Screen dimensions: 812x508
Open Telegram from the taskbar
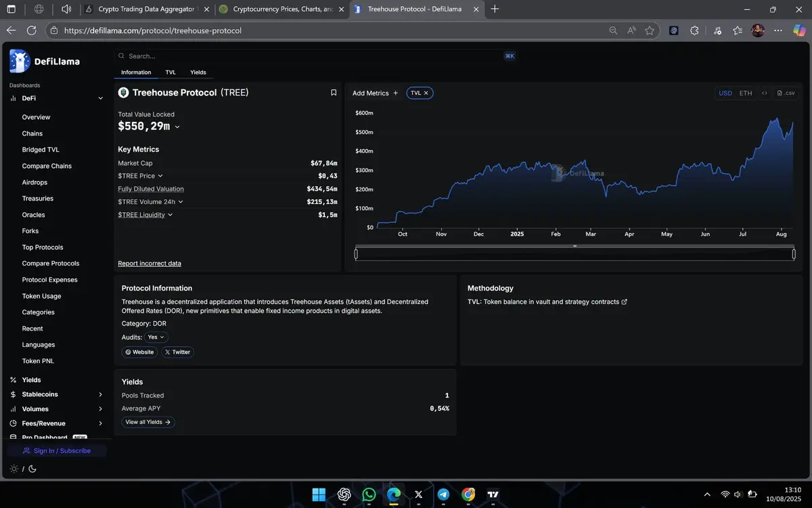coord(443,494)
